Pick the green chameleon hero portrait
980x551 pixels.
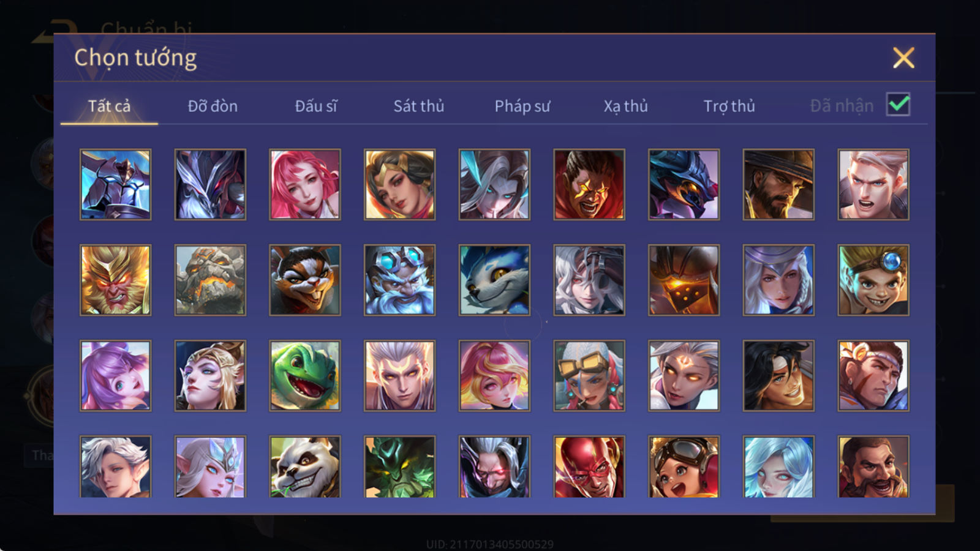tap(305, 375)
